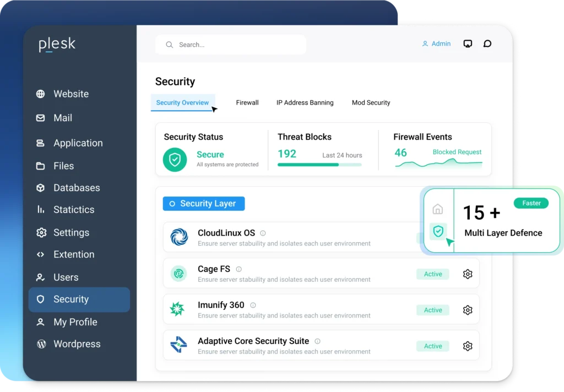Open Databases in the sidebar menu
The width and height of the screenshot is (564, 392).
pos(77,188)
